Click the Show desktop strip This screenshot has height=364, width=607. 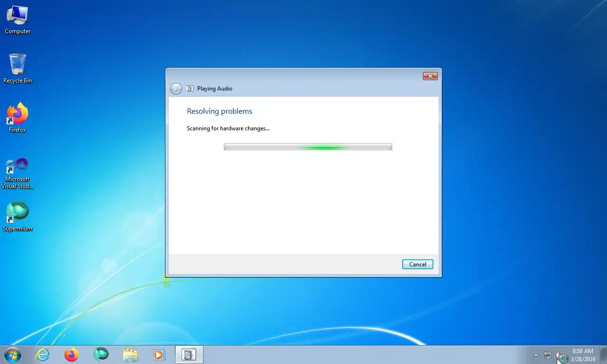pyautogui.click(x=603, y=355)
